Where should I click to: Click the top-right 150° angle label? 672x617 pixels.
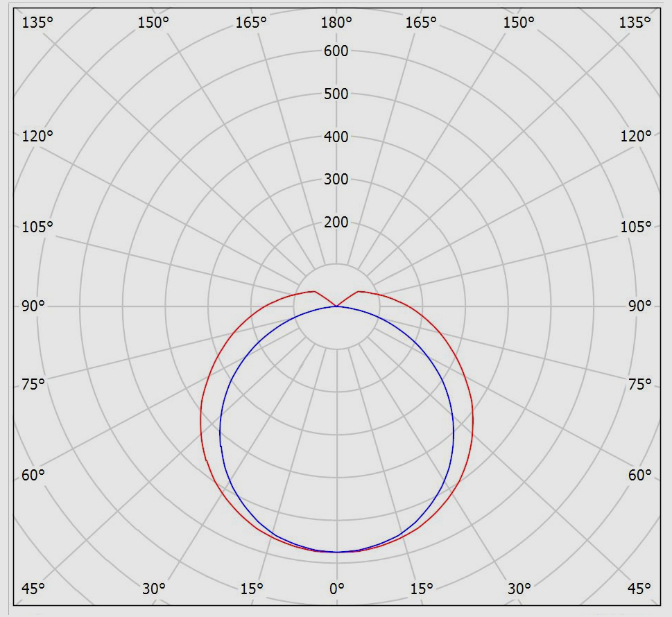(x=519, y=23)
